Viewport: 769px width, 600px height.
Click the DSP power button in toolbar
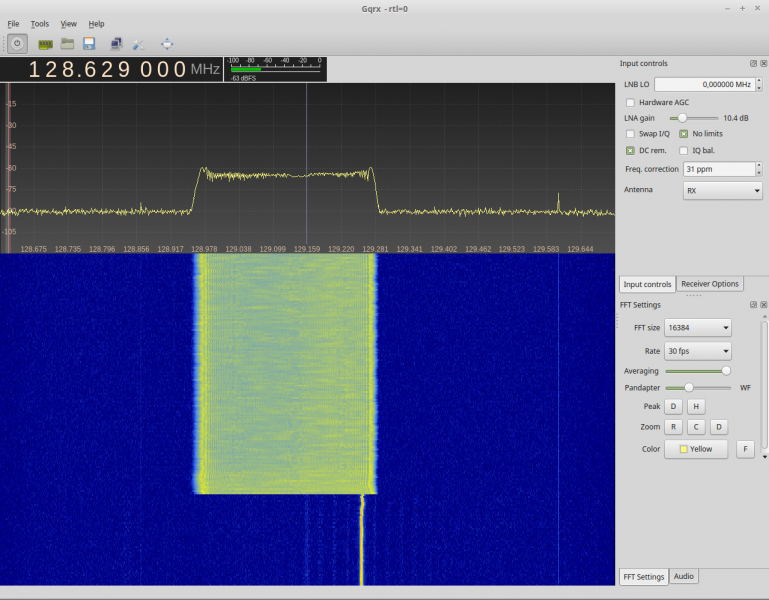point(18,43)
